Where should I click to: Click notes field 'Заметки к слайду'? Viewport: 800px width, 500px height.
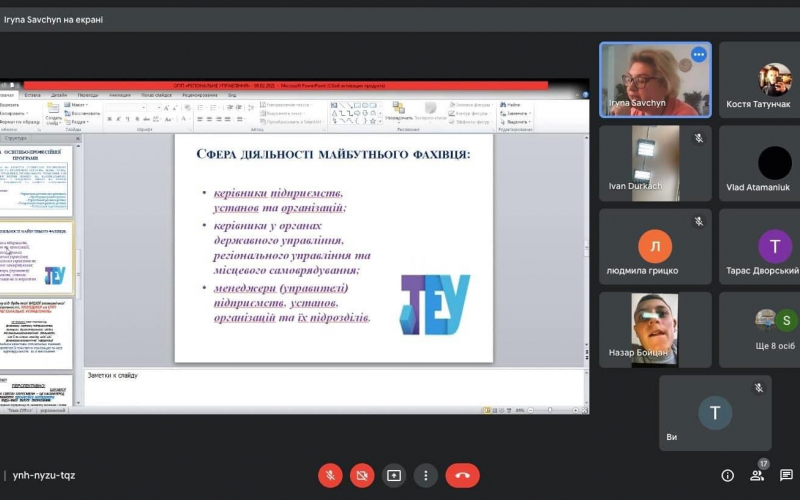(334, 387)
